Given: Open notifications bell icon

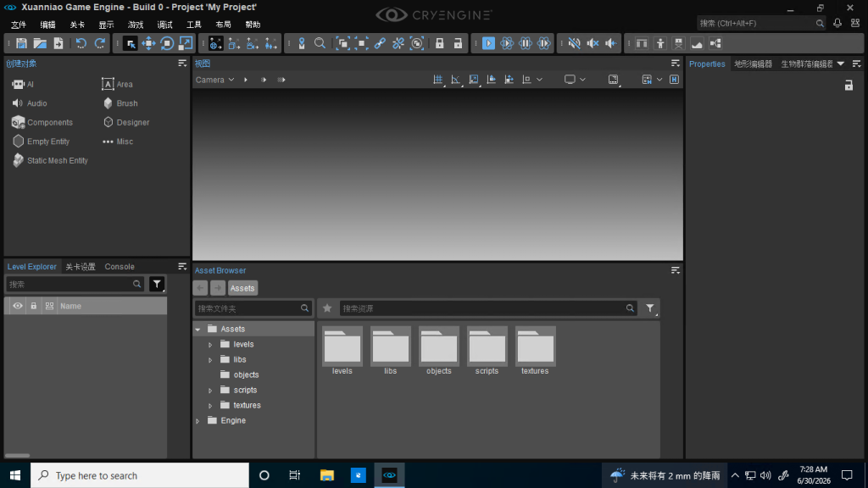Looking at the screenshot, I should click(837, 23).
